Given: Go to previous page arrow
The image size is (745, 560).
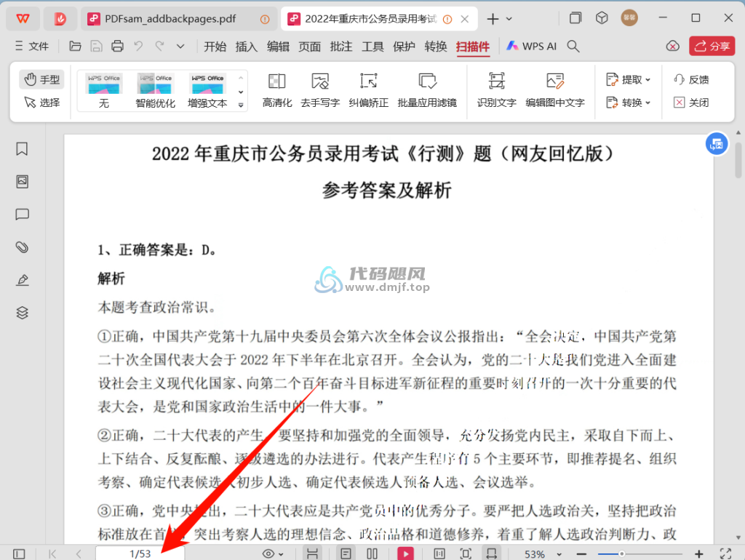Looking at the screenshot, I should click(x=79, y=554).
